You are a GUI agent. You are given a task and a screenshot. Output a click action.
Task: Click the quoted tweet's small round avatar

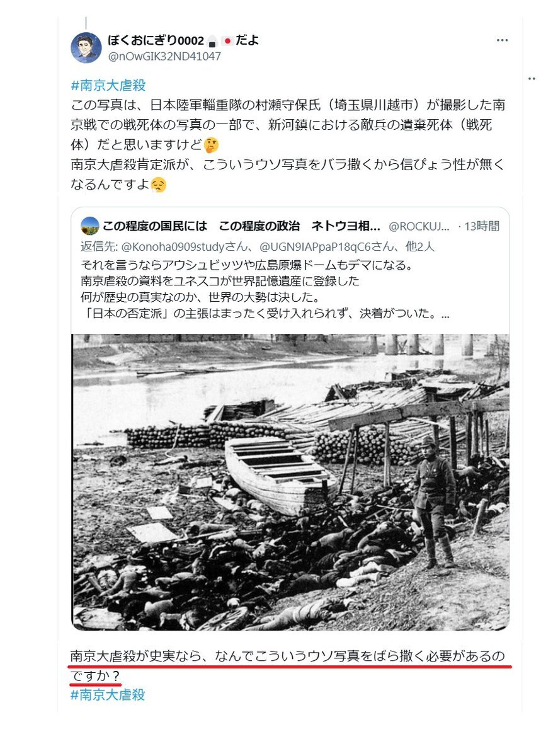(90, 226)
